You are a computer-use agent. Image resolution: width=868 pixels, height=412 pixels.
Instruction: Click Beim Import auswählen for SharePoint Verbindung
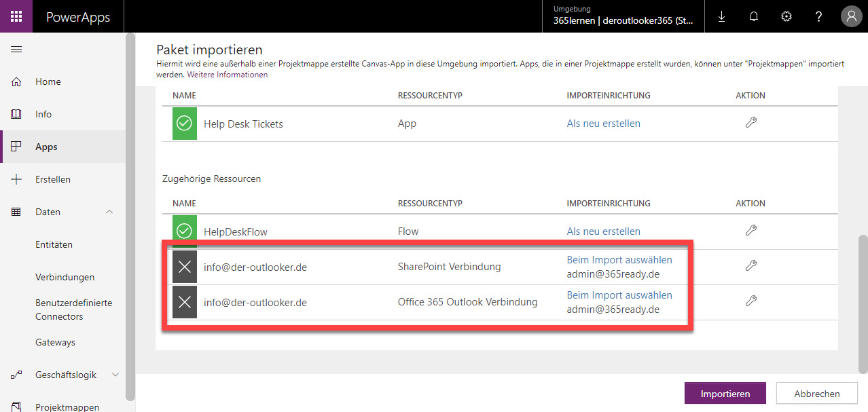coord(619,260)
